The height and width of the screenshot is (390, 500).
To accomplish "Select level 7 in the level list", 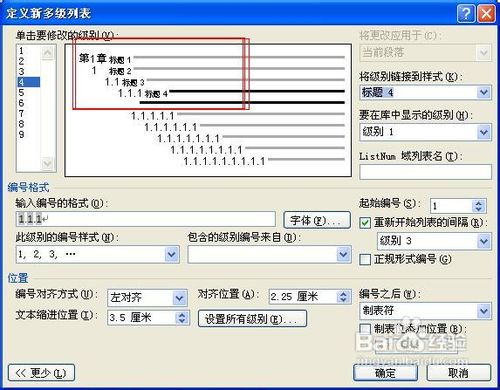I will pyautogui.click(x=21, y=114).
